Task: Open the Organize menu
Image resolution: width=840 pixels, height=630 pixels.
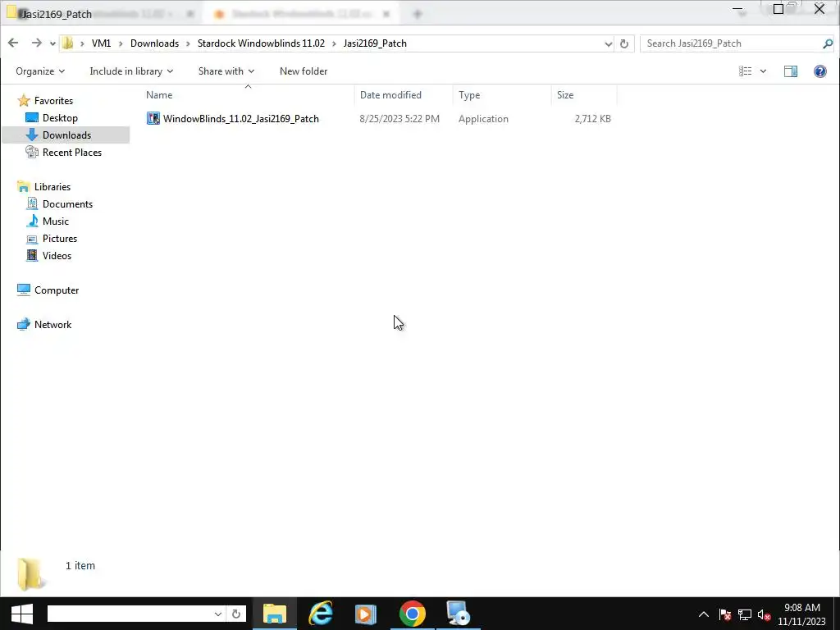Action: [40, 71]
